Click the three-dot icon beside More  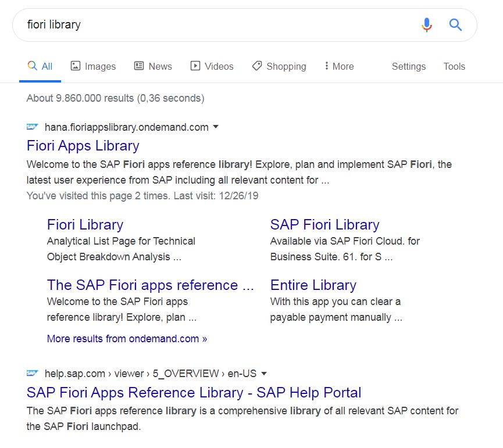pyautogui.click(x=327, y=66)
